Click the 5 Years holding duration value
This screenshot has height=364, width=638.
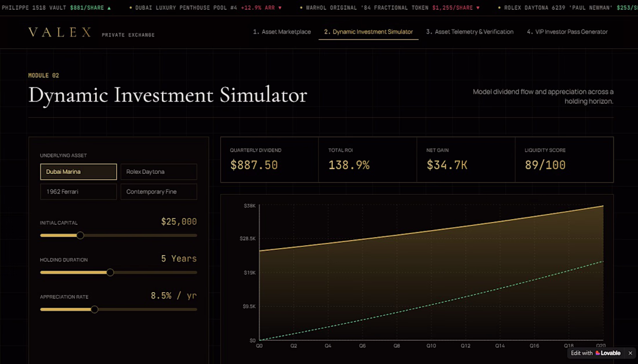pyautogui.click(x=179, y=259)
